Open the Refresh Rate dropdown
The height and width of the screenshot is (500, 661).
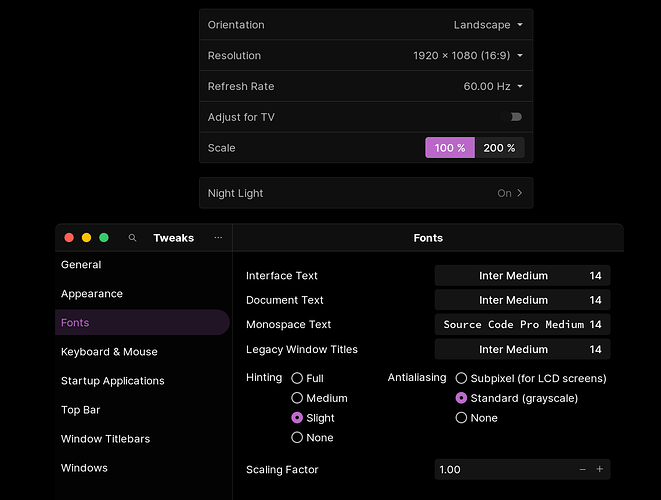click(493, 87)
